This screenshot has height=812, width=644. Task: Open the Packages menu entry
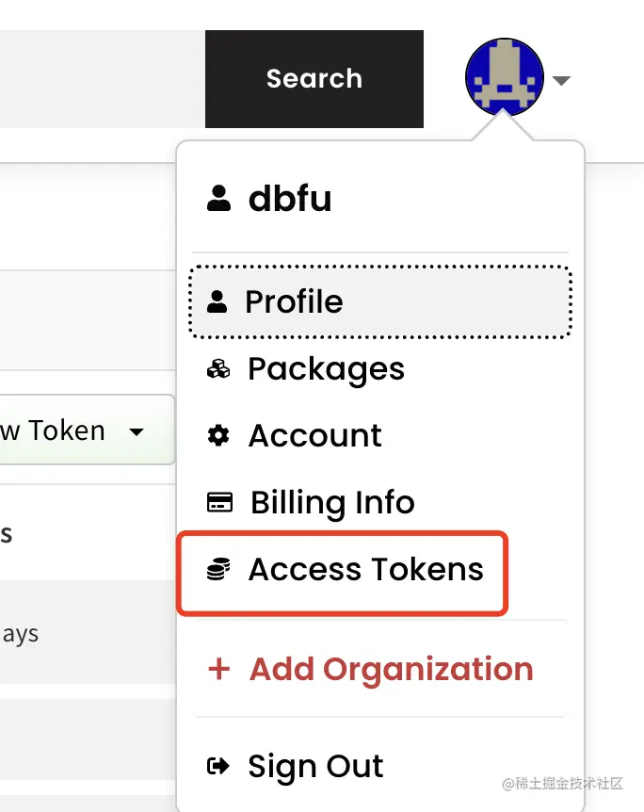click(x=380, y=368)
